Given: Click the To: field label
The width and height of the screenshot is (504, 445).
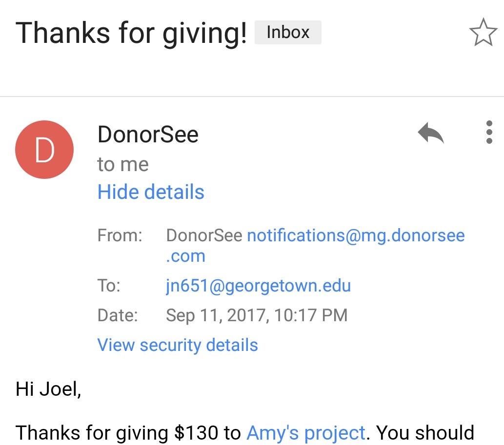Looking at the screenshot, I should (x=109, y=285).
